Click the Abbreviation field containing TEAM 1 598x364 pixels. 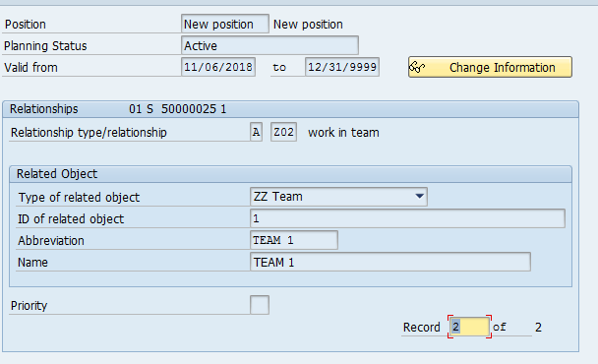click(x=294, y=240)
